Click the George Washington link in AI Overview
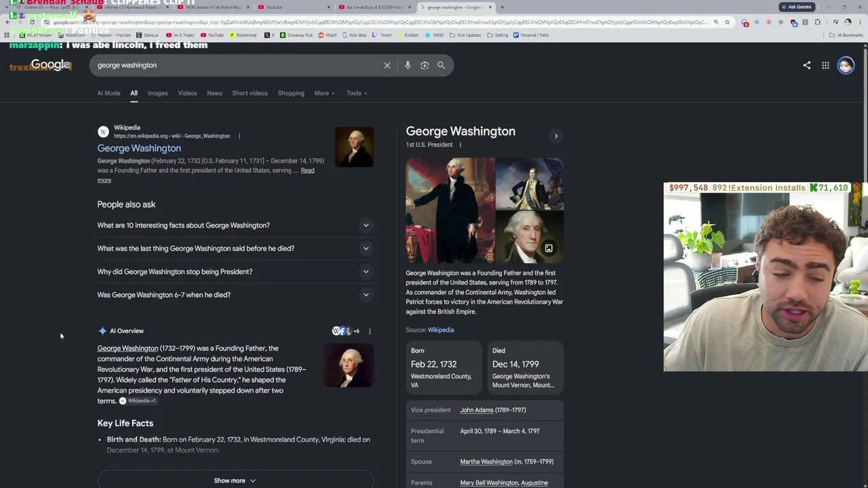 click(127, 348)
